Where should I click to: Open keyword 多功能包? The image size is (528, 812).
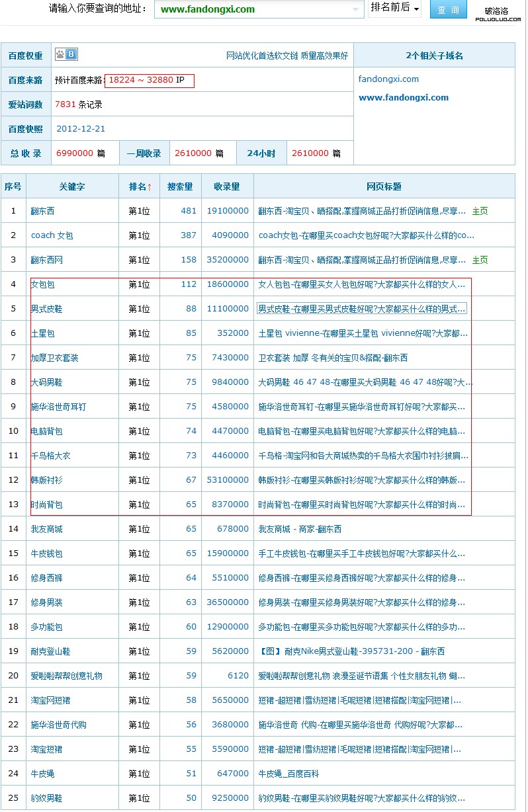tap(46, 627)
